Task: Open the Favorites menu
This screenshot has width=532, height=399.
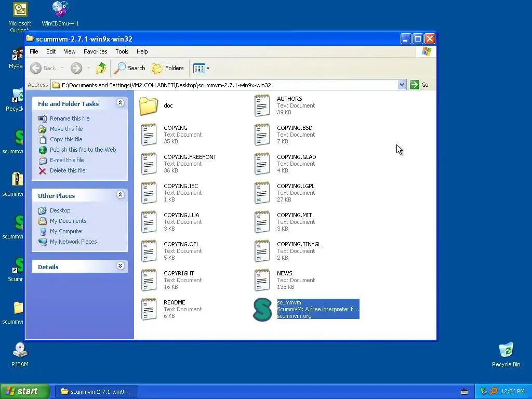Action: 96,51
